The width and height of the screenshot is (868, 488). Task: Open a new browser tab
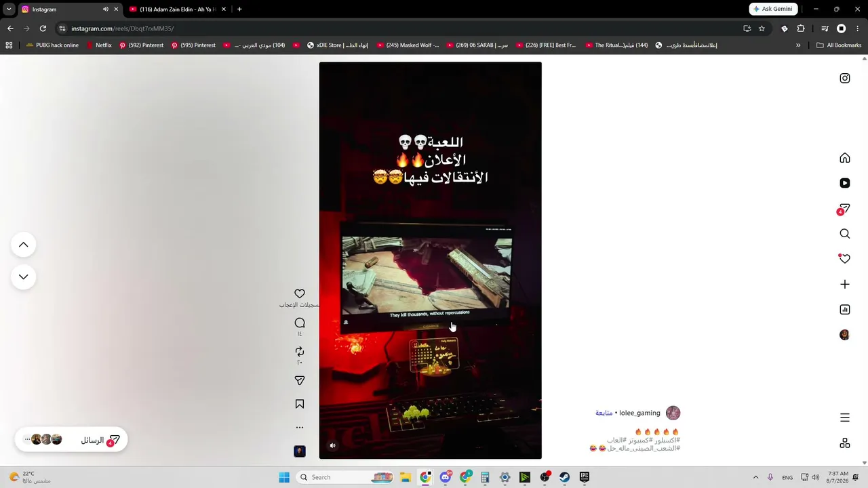[x=239, y=9]
